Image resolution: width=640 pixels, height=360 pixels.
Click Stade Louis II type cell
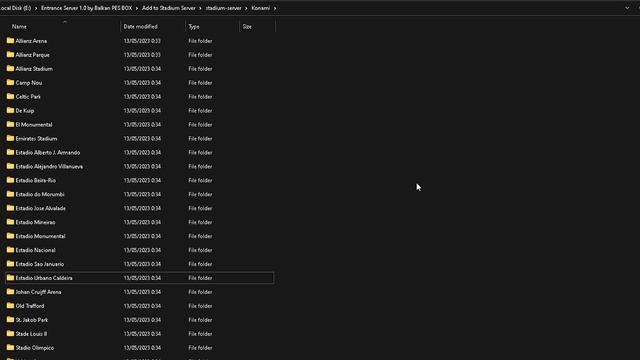(200, 334)
